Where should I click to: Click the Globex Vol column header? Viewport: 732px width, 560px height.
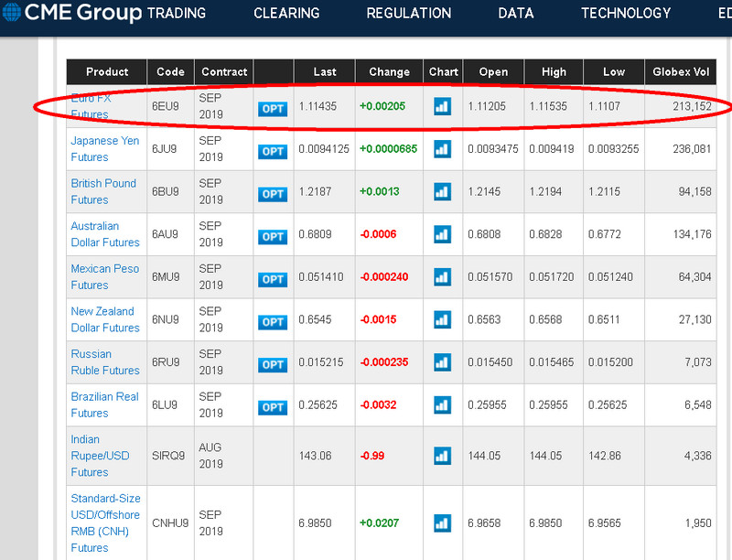[x=681, y=72]
